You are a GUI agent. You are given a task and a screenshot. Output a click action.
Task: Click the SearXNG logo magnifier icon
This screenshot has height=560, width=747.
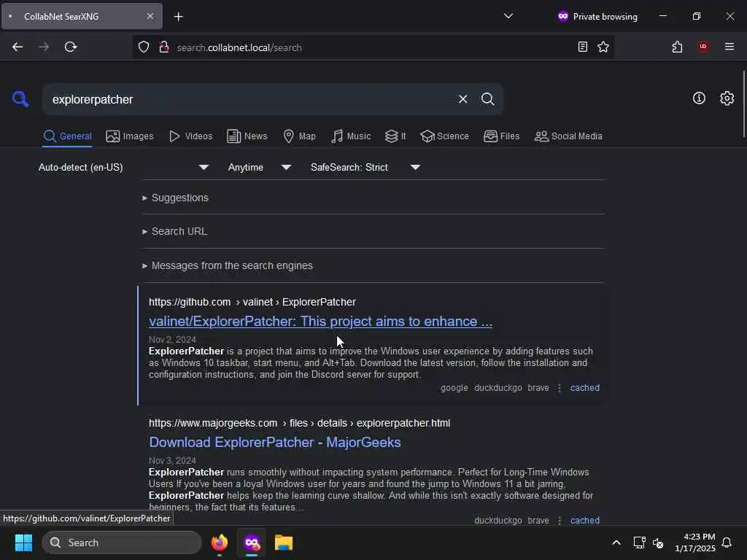pyautogui.click(x=20, y=99)
